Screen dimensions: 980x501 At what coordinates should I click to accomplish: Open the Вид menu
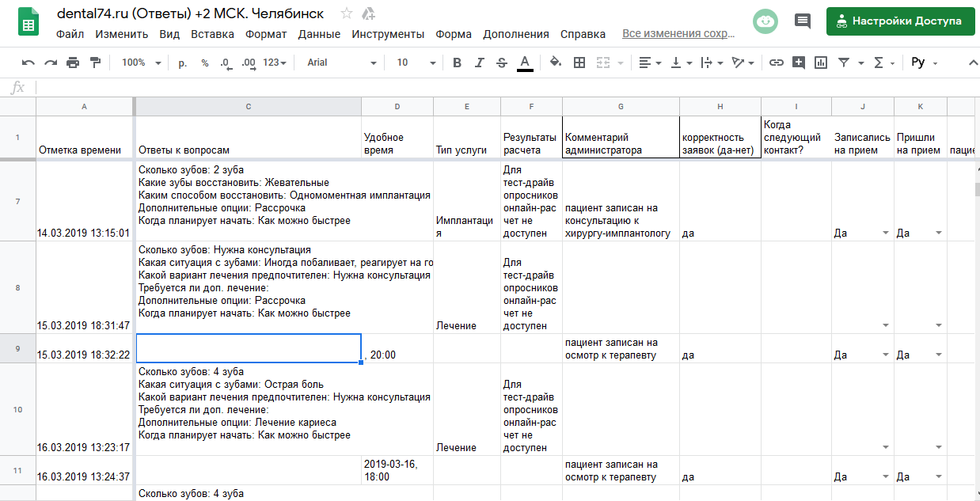pos(169,34)
